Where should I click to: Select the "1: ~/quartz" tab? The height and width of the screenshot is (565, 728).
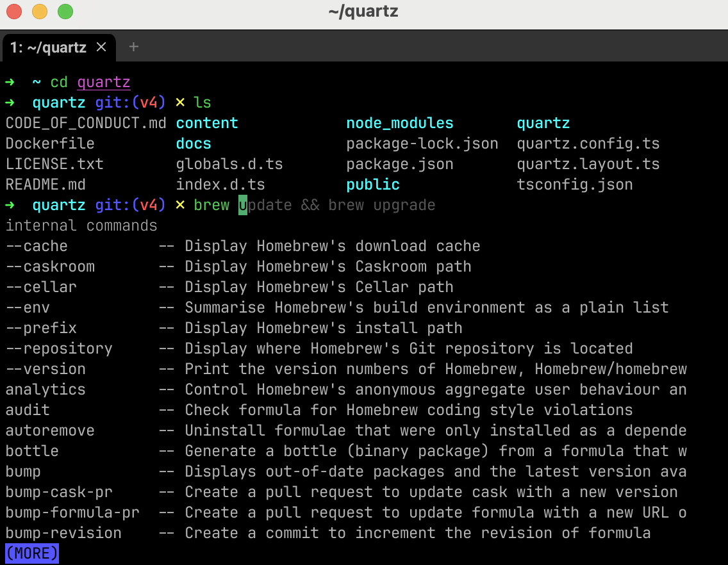[x=48, y=47]
